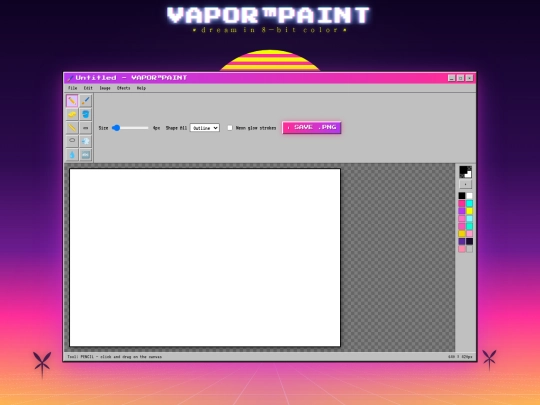Activate the Spray airbrush tool

(x=86, y=141)
